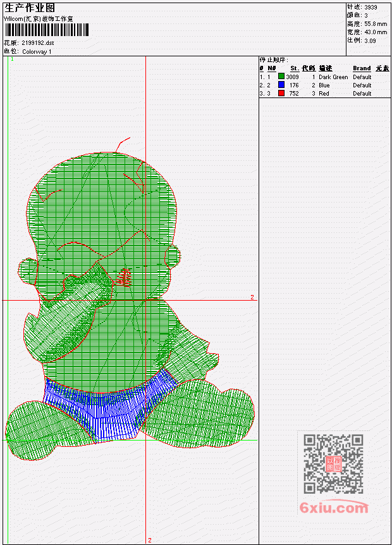Click the barcode under the studio name
This screenshot has width=392, height=545.
pyautogui.click(x=47, y=30)
